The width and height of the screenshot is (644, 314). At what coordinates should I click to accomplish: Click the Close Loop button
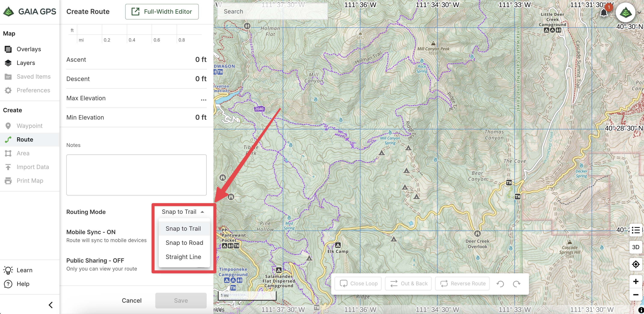point(358,283)
